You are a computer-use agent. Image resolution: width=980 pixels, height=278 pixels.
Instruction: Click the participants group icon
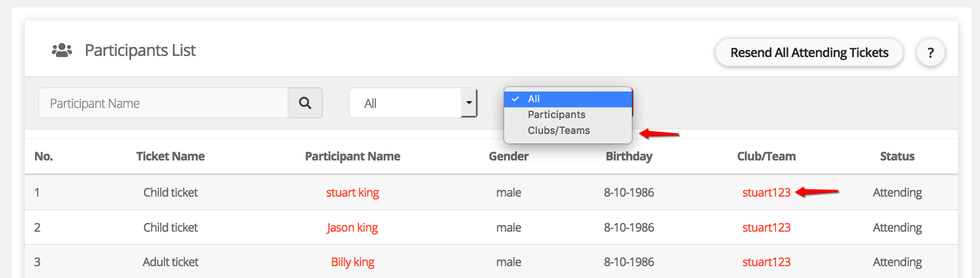tap(62, 50)
